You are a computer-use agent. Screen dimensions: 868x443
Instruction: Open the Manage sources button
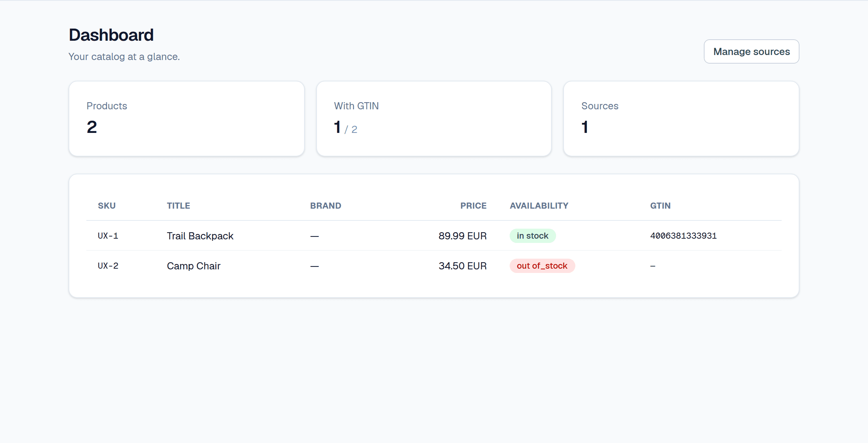pos(751,51)
